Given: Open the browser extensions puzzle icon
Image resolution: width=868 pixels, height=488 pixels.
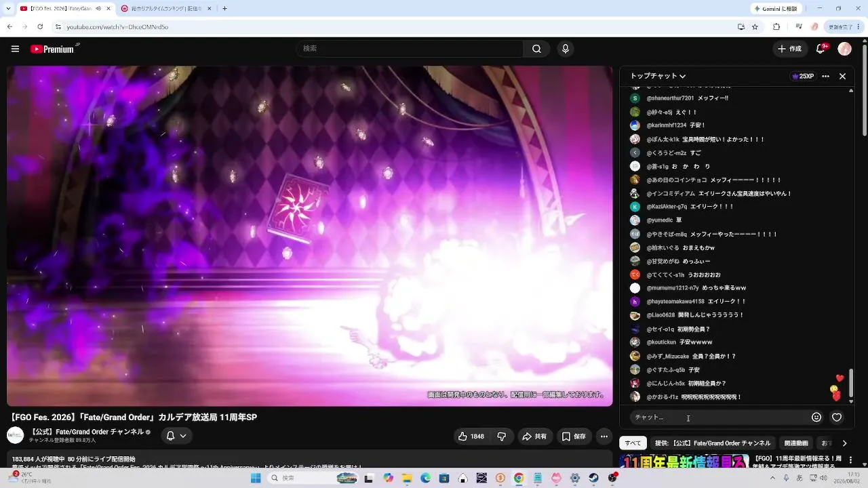Looking at the screenshot, I should point(776,26).
